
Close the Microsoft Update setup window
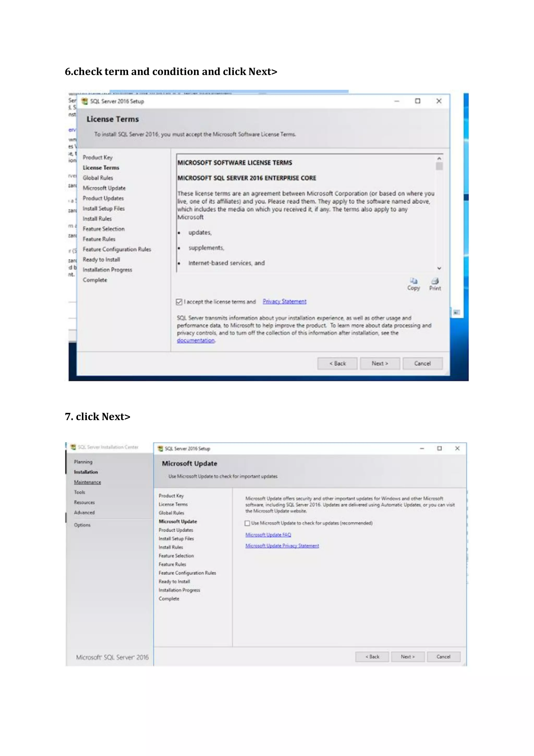457,448
